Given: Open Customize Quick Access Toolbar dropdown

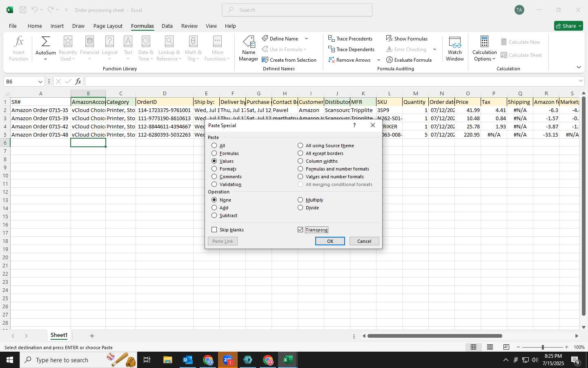Looking at the screenshot, I should click(x=66, y=10).
